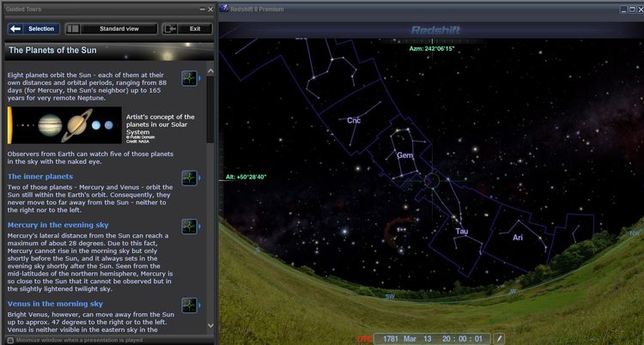The image size is (644, 345).
Task: Click the circled target object in the sky
Action: tap(432, 181)
